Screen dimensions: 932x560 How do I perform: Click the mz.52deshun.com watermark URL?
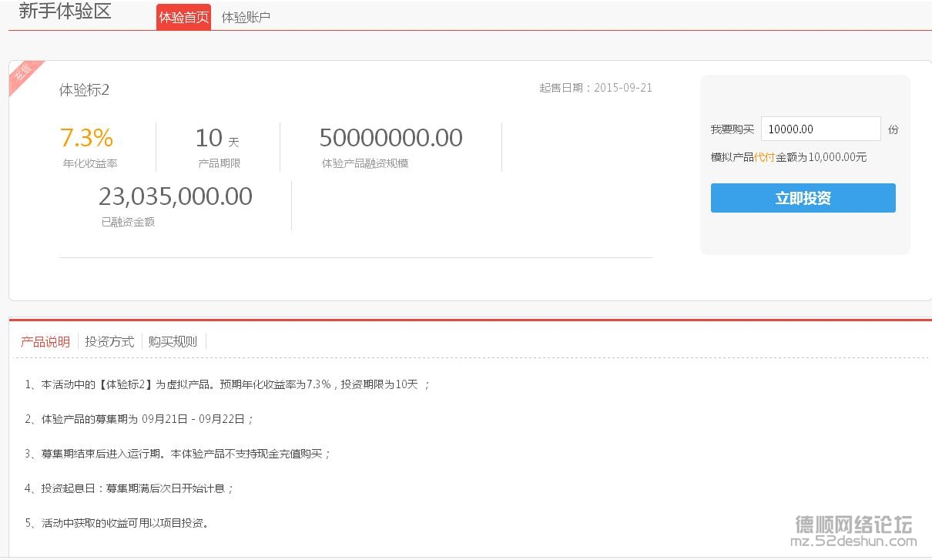852,543
